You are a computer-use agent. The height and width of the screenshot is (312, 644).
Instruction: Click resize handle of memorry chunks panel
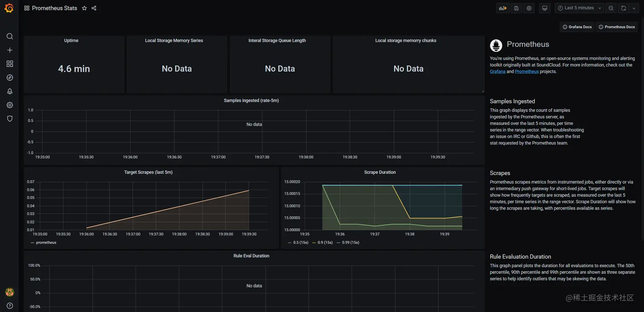(x=483, y=91)
